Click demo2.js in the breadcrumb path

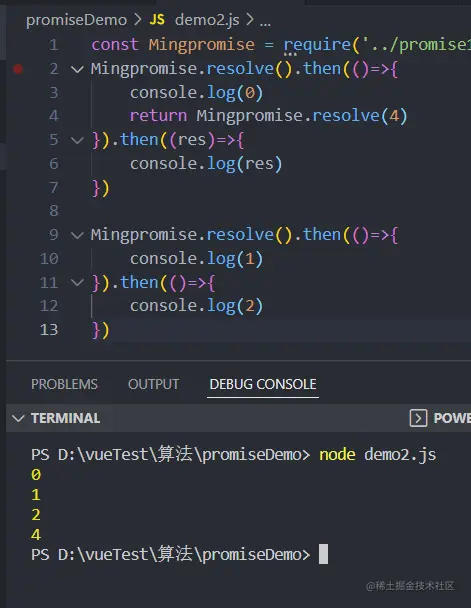click(x=207, y=20)
